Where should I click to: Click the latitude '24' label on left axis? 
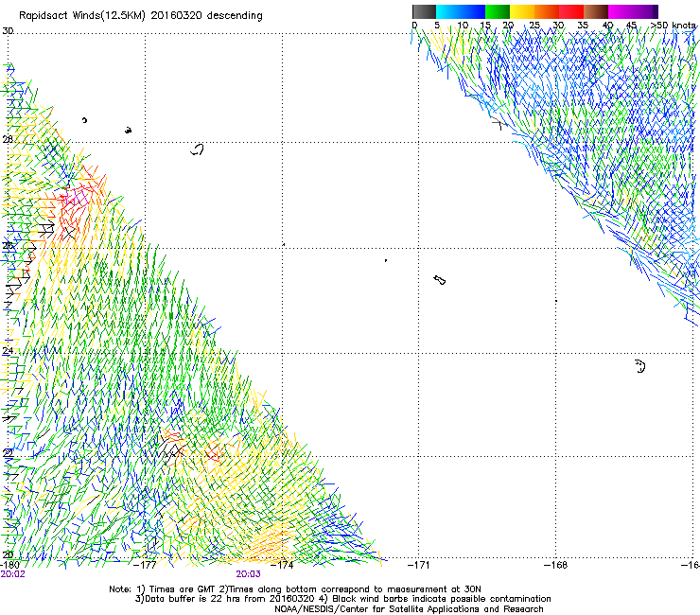[8, 351]
